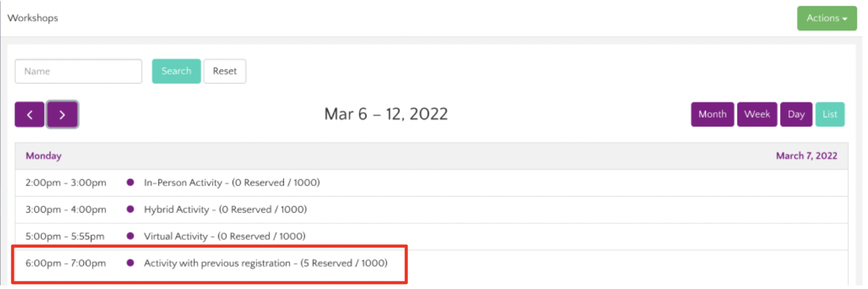Open Activity with previous registration event

tap(266, 263)
